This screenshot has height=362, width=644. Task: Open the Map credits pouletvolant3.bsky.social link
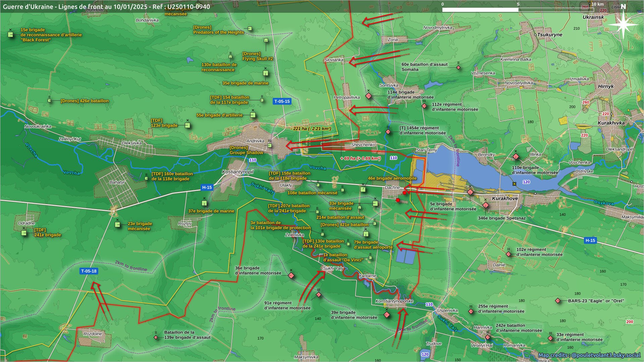[589, 355]
